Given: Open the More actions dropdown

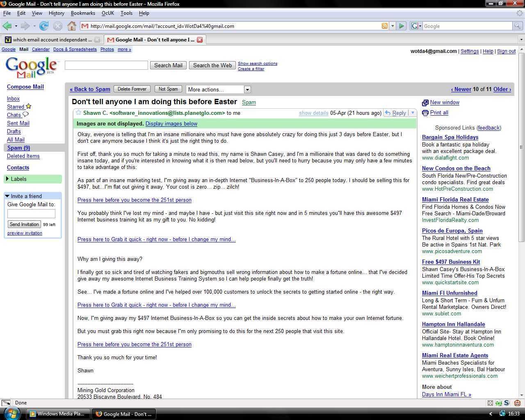Looking at the screenshot, I should coord(218,89).
